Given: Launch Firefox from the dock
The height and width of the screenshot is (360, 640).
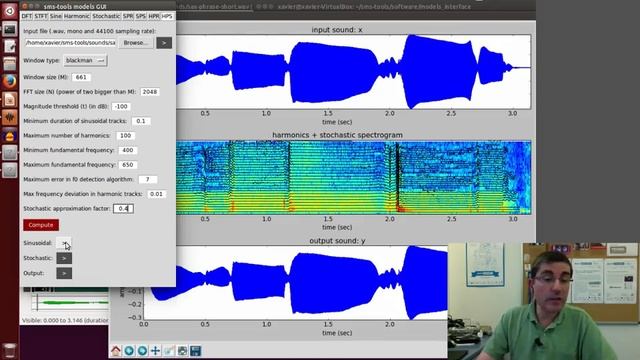Looking at the screenshot, I should pyautogui.click(x=9, y=82).
